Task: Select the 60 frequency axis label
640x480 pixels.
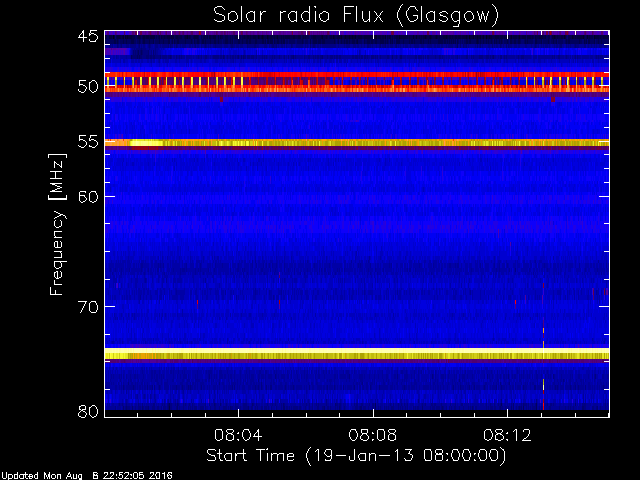Action: (x=88, y=197)
